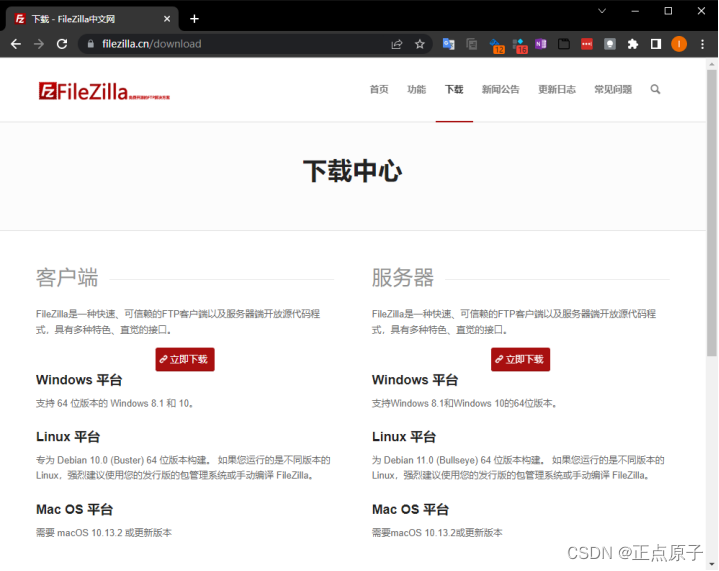Open 常见问题 navigation item
Image resolution: width=719 pixels, height=571 pixels.
tap(613, 89)
